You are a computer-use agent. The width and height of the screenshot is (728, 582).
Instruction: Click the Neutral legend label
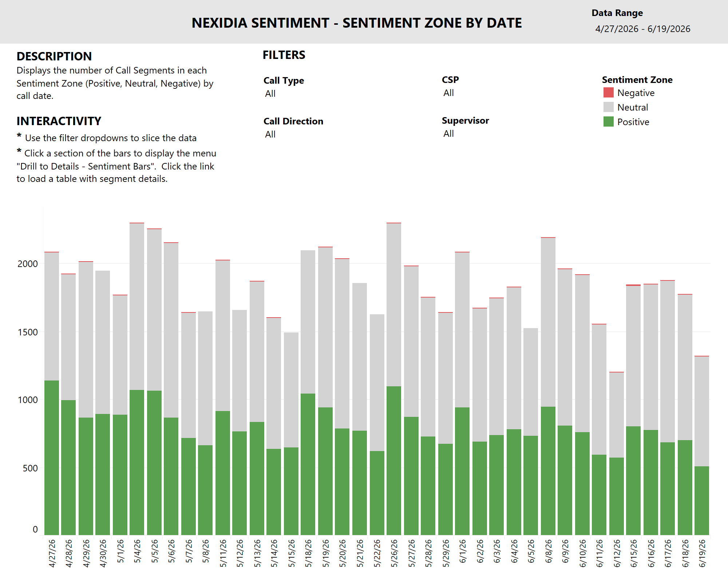pos(633,107)
